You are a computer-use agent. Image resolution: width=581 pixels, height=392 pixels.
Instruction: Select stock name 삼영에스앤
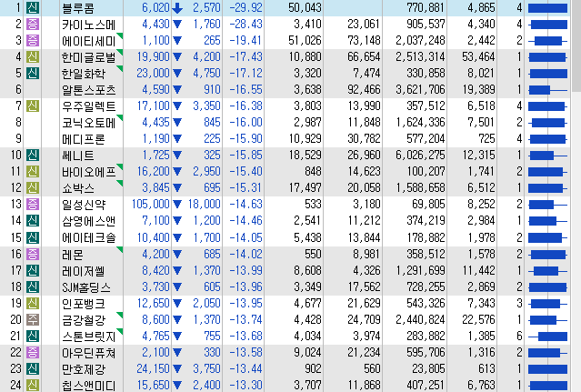[x=88, y=221]
